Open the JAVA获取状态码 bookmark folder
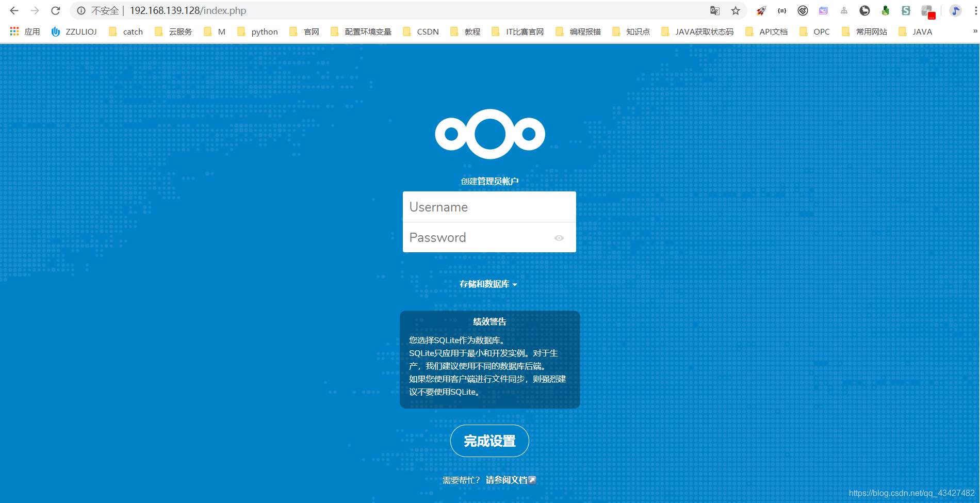The width and height of the screenshot is (980, 503). [697, 31]
